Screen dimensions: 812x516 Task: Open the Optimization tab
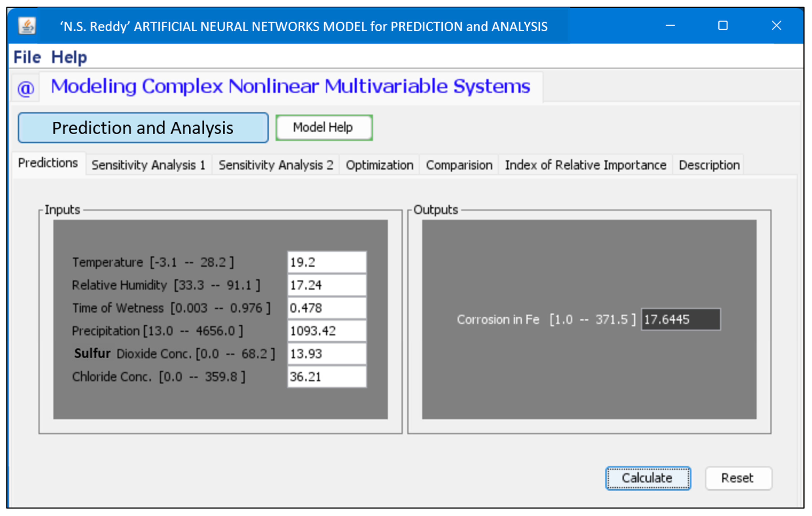click(379, 165)
